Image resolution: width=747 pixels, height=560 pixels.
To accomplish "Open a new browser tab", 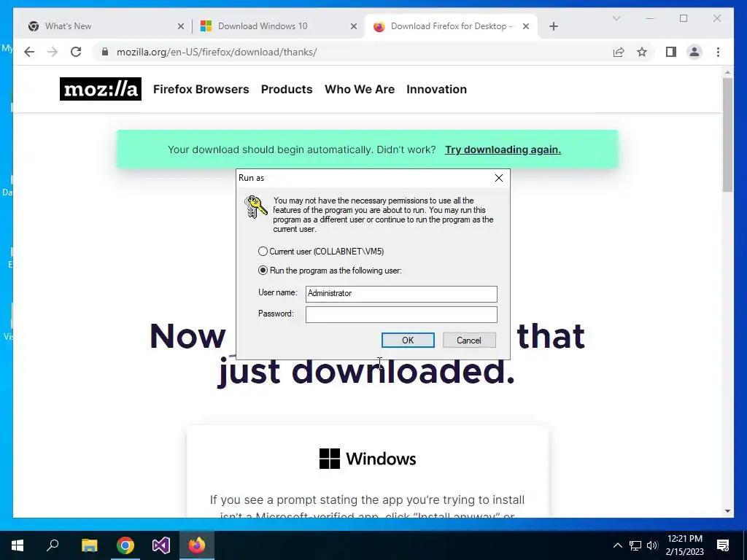I will coord(553,26).
